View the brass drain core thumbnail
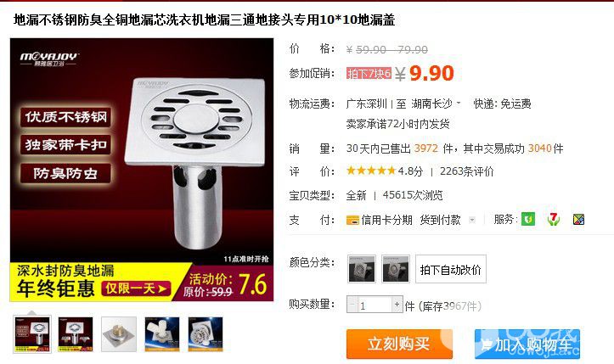The image size is (614, 364). click(119, 334)
